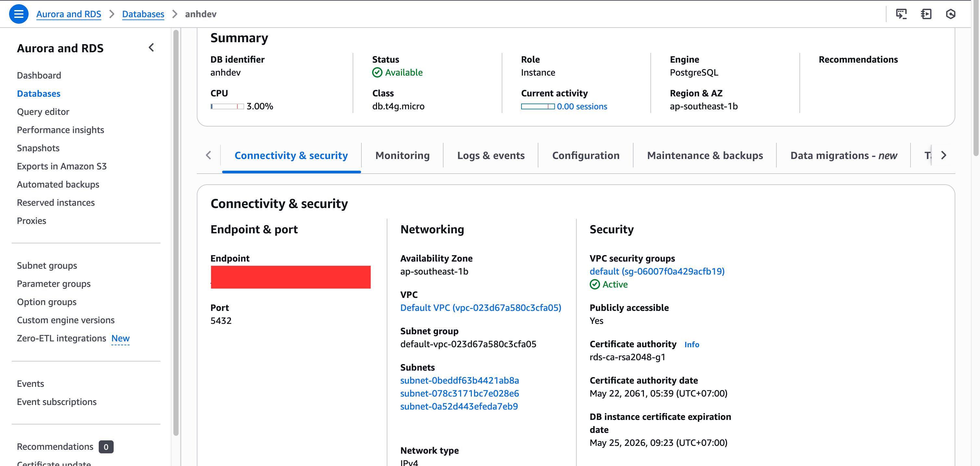Screen dimensions: 980x466
Task: Open default security group link
Action: (x=657, y=271)
